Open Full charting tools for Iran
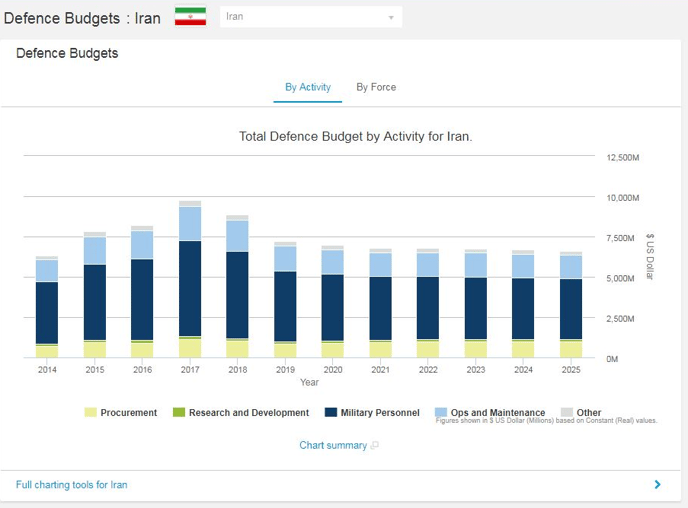The height and width of the screenshot is (508, 688). point(72,485)
